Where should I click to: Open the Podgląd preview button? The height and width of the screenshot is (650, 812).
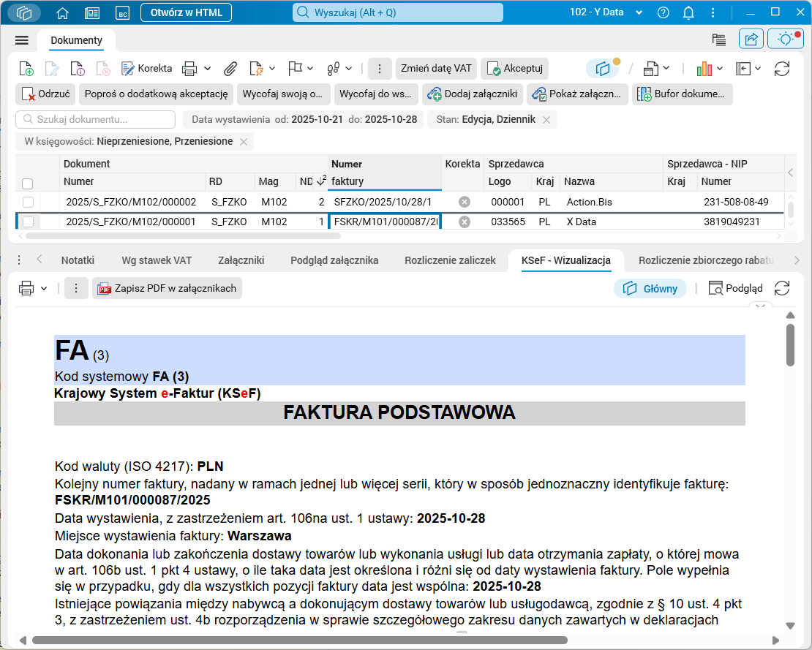pos(735,288)
